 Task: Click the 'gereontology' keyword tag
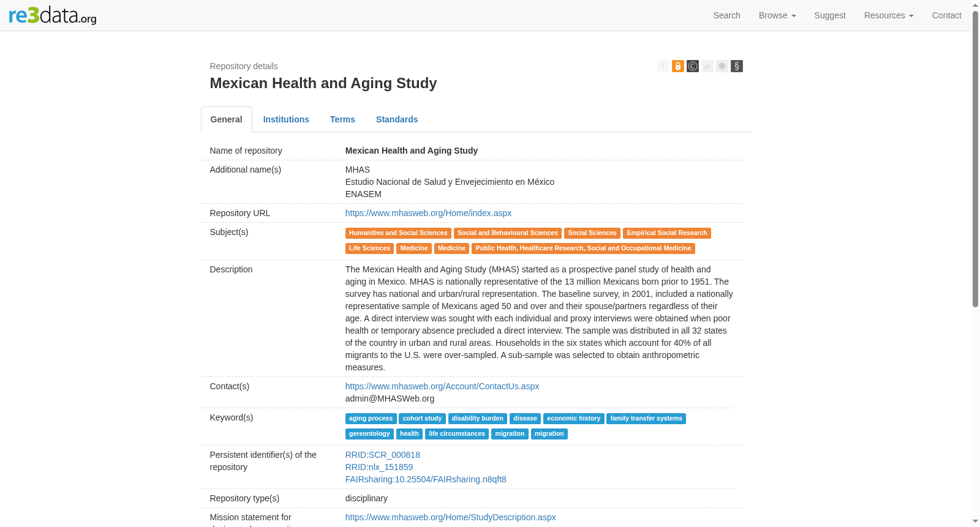[x=369, y=434]
